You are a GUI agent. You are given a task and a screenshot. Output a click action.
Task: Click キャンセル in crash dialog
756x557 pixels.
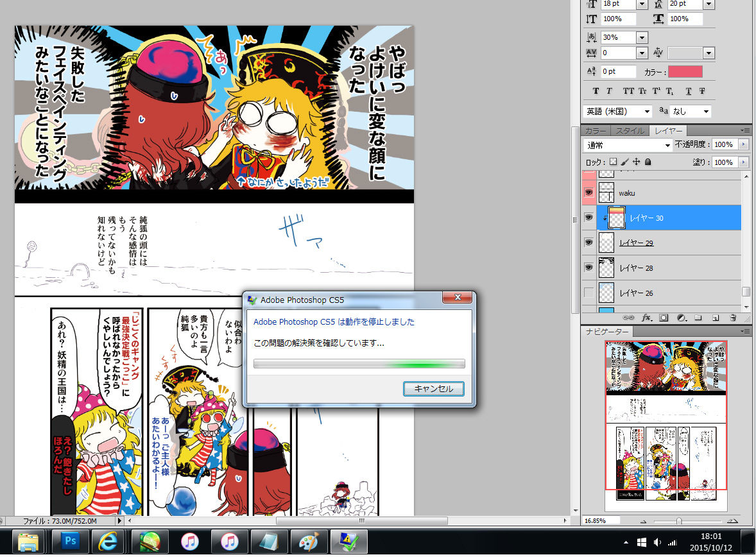(433, 389)
